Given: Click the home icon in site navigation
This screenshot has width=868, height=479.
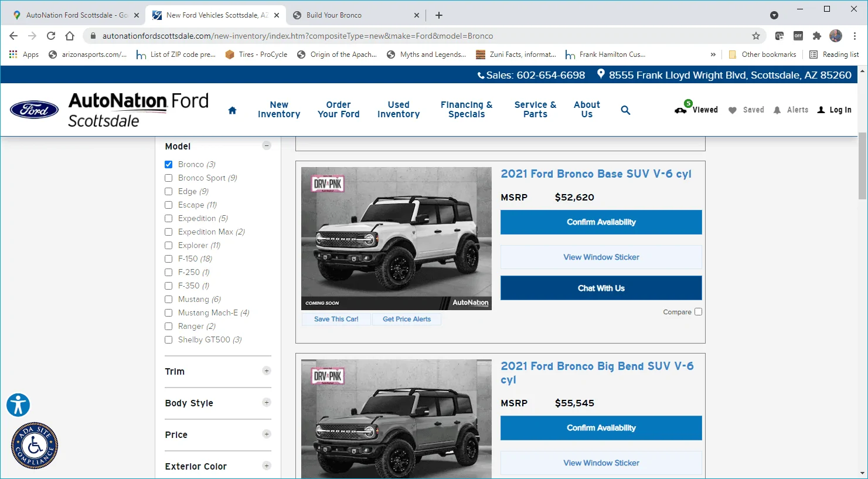Looking at the screenshot, I should tap(232, 110).
